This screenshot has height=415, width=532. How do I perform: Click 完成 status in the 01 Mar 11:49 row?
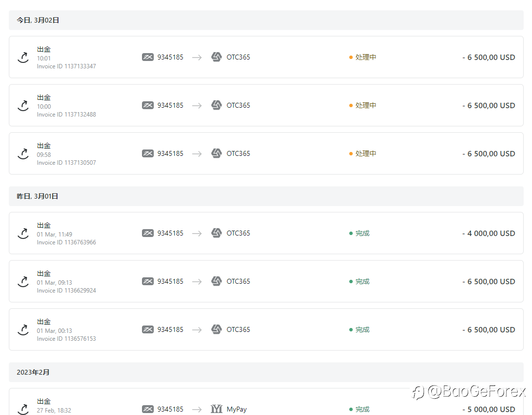tap(359, 233)
